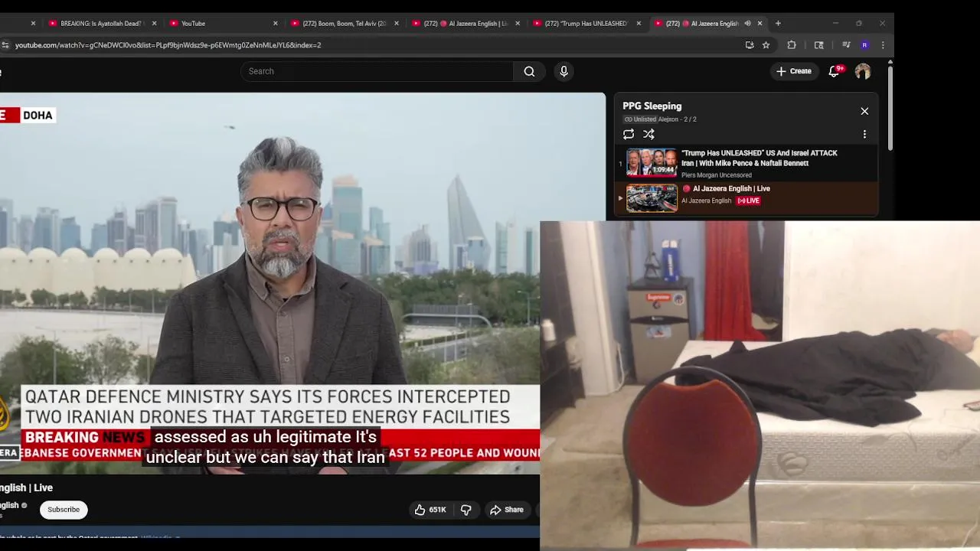Open the Trump Has UNLEASHED video title
Viewport: 980px width, 551px height.
coord(759,158)
